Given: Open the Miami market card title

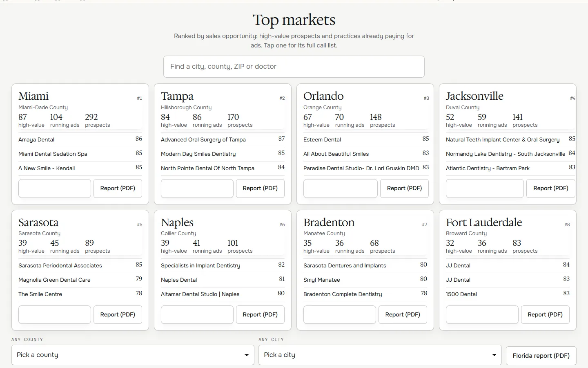Looking at the screenshot, I should coord(33,96).
